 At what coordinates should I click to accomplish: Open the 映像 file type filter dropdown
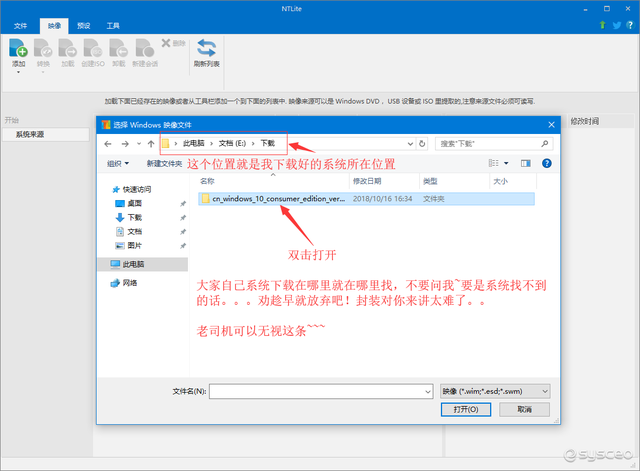tap(495, 391)
